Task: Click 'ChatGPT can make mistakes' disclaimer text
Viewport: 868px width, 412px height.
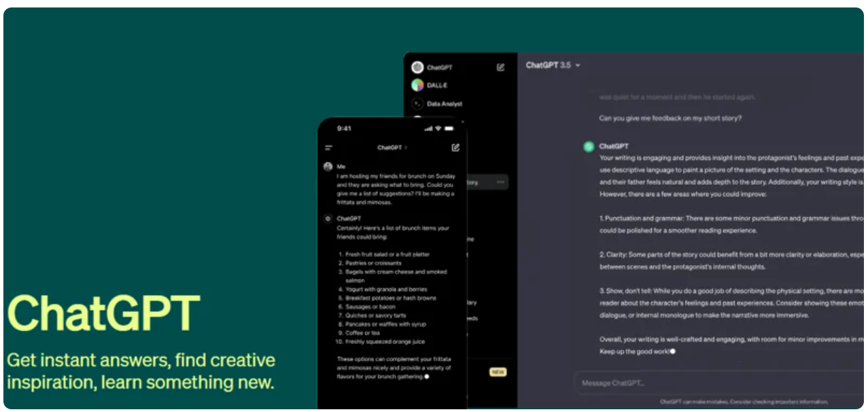Action: click(x=743, y=402)
